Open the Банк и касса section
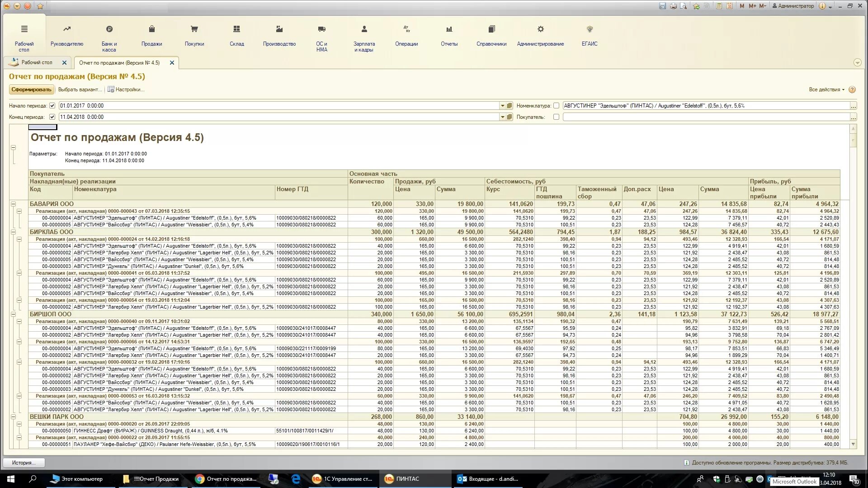 [x=109, y=39]
